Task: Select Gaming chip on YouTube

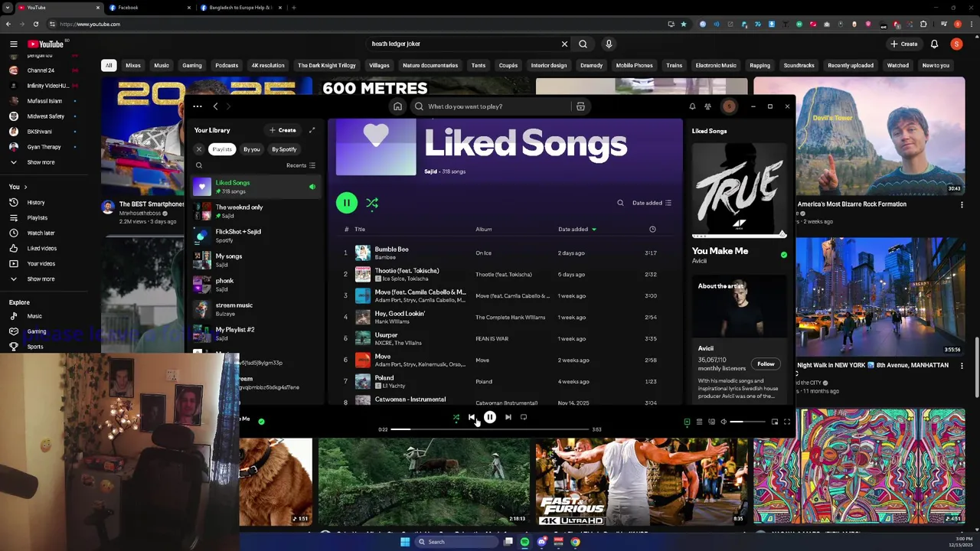Action: (x=192, y=65)
